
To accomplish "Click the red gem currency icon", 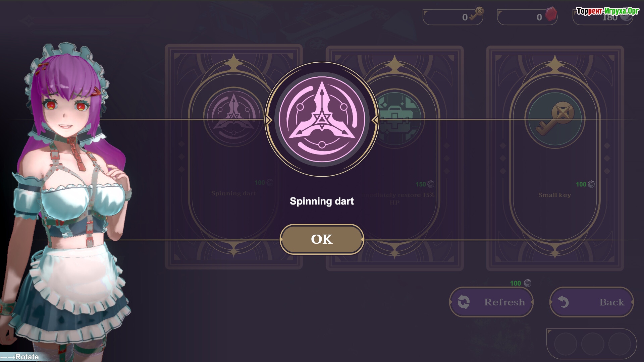I will (550, 14).
